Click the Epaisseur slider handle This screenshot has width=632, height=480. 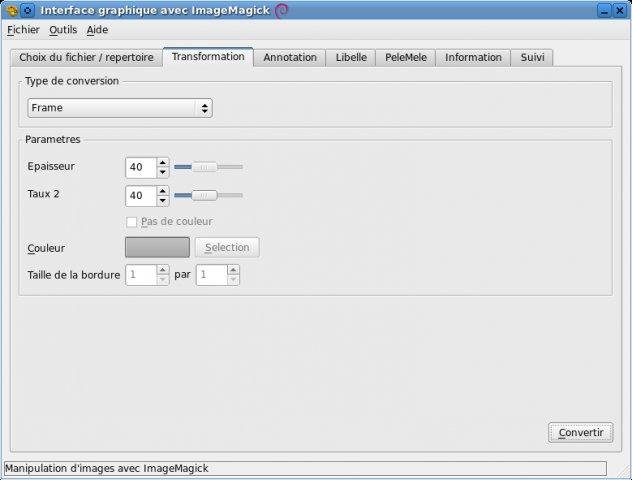pyautogui.click(x=204, y=167)
